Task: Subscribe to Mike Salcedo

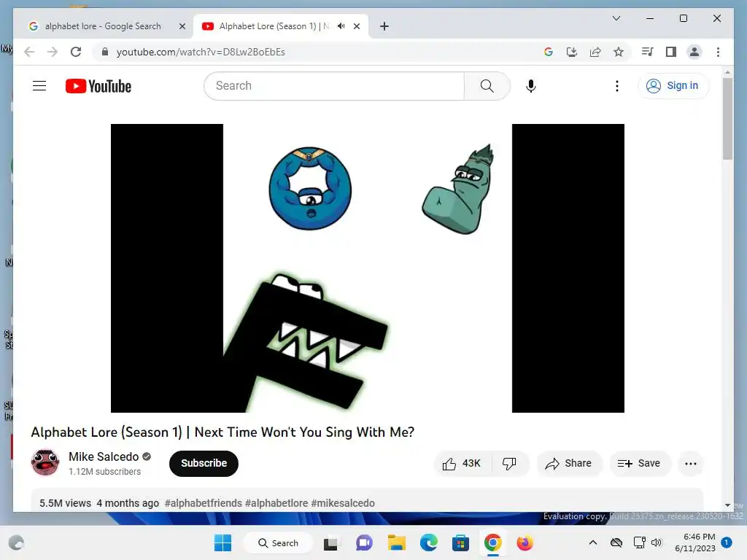Action: click(204, 463)
